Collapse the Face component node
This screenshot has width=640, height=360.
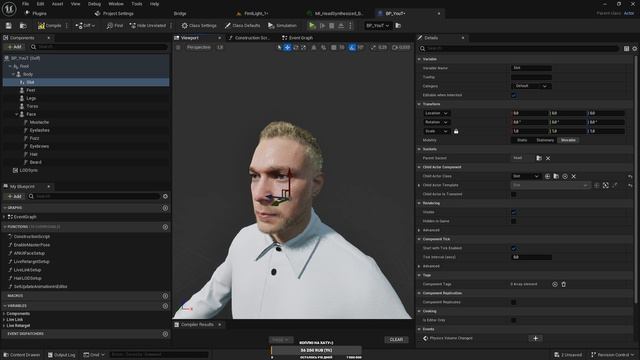[x=17, y=114]
